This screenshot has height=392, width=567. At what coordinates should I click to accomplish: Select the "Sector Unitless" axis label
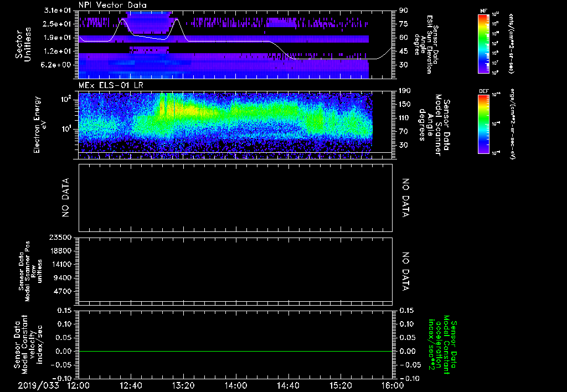click(x=23, y=44)
